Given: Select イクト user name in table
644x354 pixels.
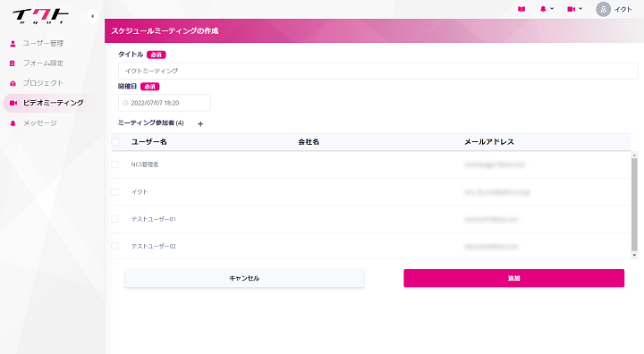Looking at the screenshot, I should tap(140, 192).
